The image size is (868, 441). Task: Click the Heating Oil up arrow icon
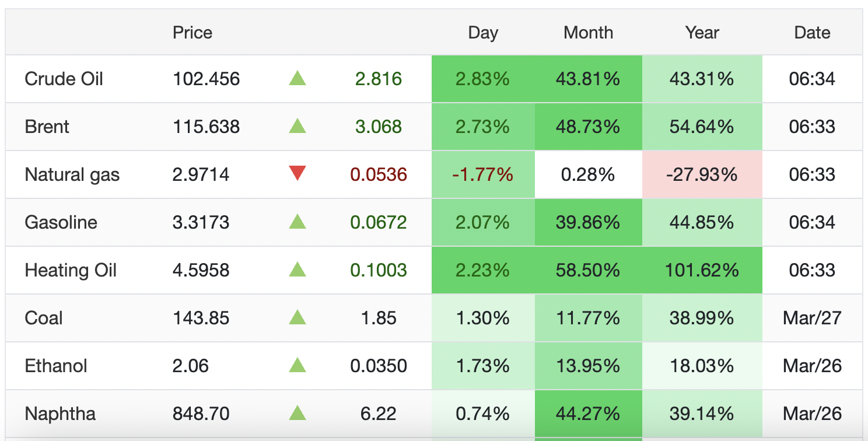(x=297, y=269)
